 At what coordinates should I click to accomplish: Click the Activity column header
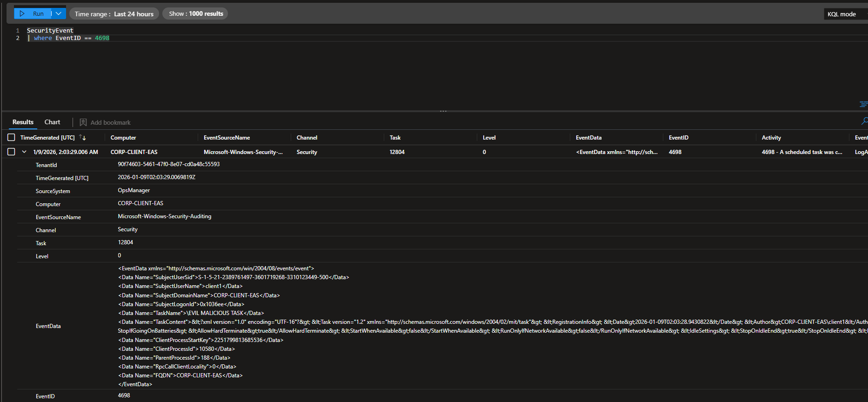[x=771, y=138]
